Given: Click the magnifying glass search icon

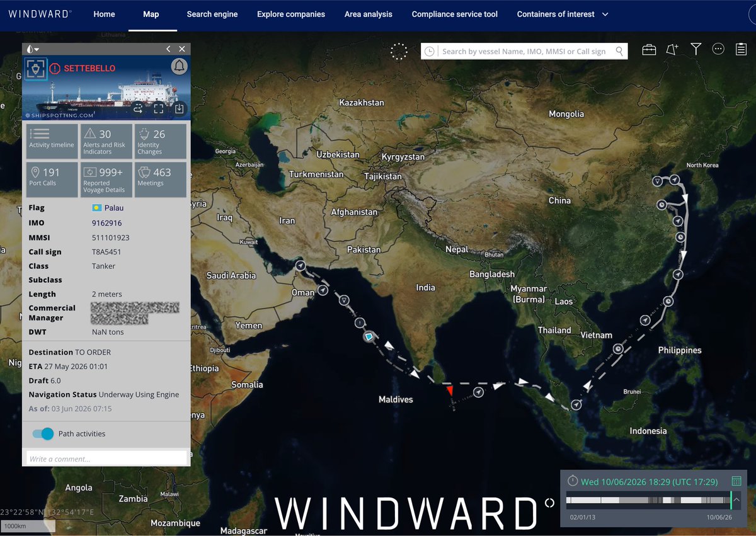Looking at the screenshot, I should point(620,51).
